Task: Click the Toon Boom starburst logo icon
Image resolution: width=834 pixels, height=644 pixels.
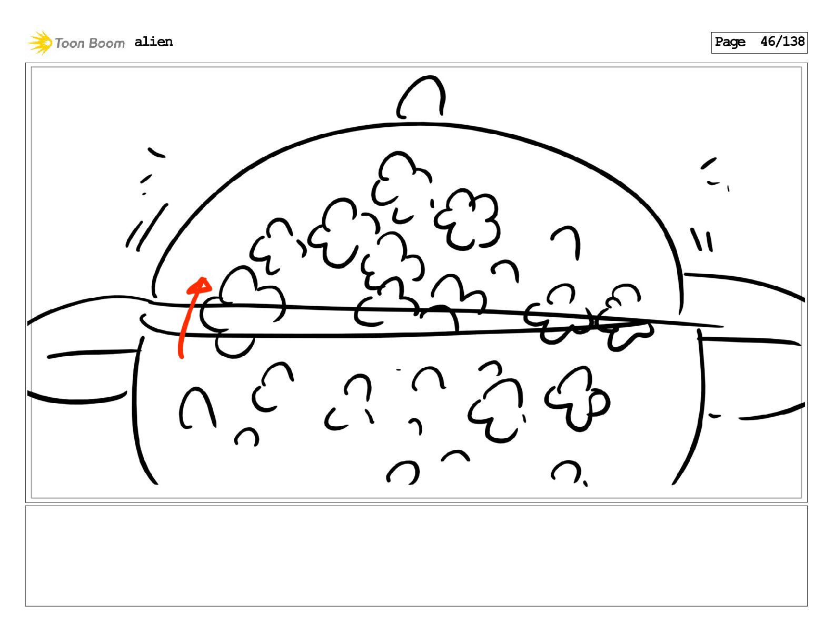Action: pos(40,43)
